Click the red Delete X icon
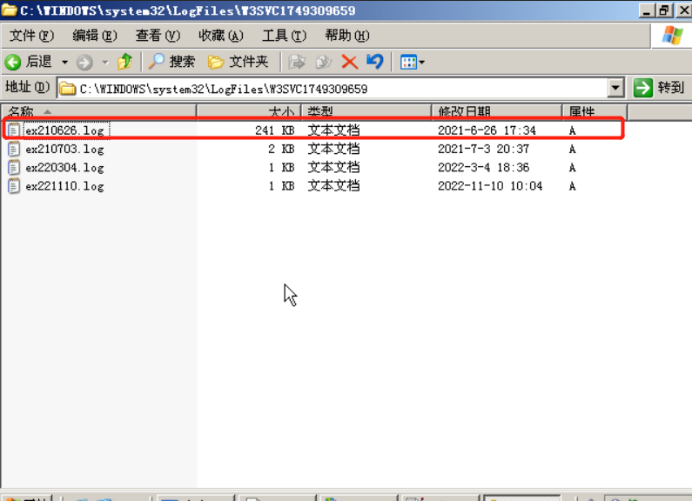The width and height of the screenshot is (692, 502). point(349,62)
